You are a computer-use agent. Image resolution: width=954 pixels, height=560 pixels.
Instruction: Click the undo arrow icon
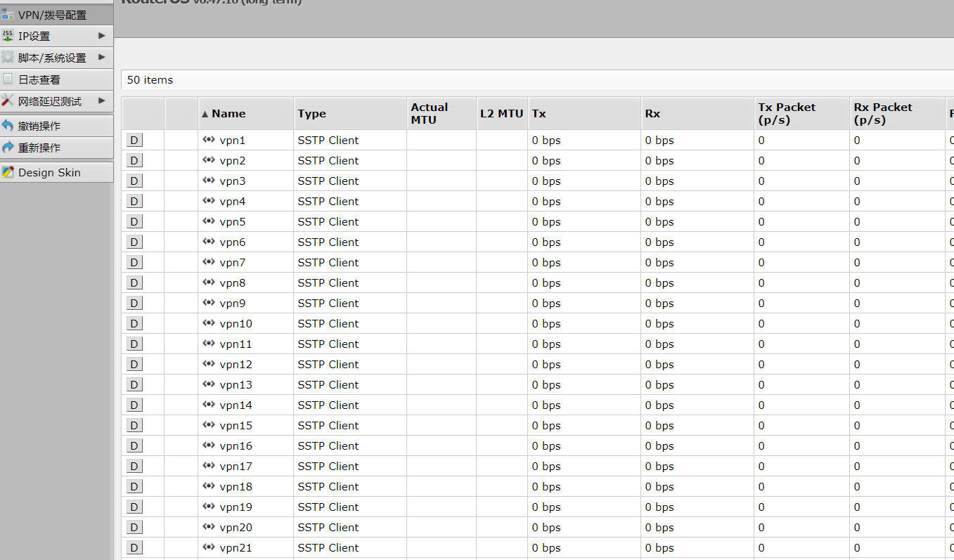coord(8,125)
